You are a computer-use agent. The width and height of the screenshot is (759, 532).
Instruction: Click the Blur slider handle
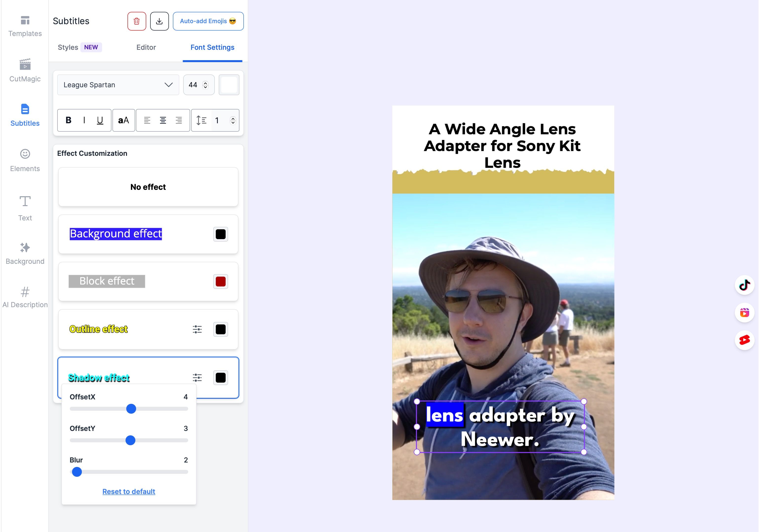(77, 472)
